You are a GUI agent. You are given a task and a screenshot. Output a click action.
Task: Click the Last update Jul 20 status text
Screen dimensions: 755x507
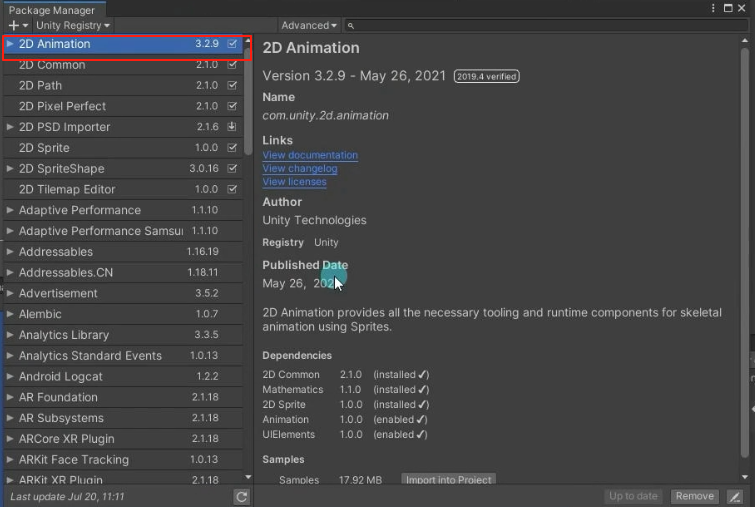click(67, 496)
